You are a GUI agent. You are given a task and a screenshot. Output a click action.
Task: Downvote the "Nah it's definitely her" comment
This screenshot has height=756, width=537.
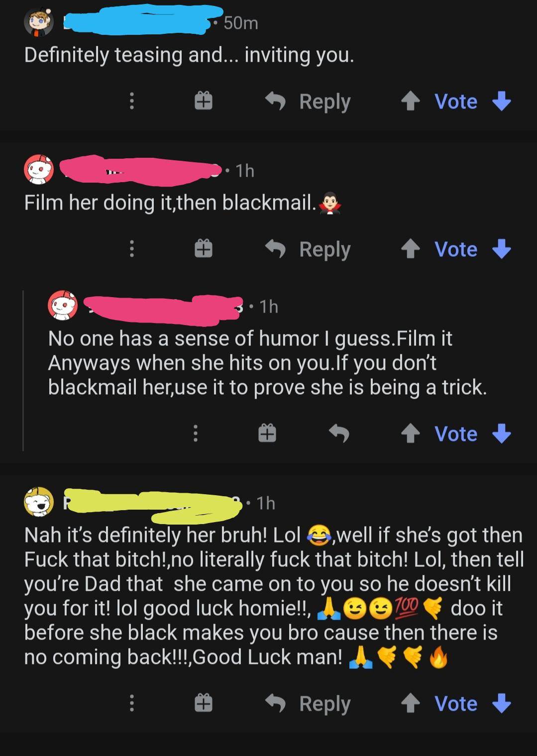pyautogui.click(x=501, y=703)
